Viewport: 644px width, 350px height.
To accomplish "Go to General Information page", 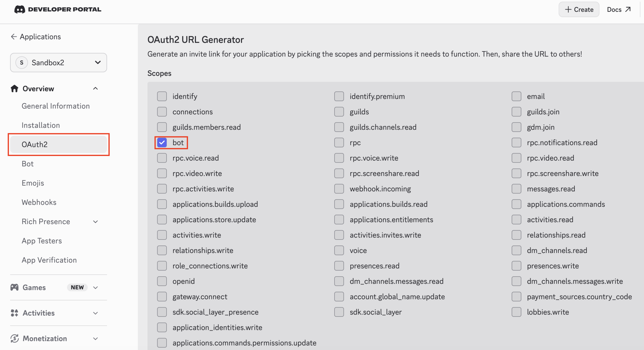I will coord(56,106).
